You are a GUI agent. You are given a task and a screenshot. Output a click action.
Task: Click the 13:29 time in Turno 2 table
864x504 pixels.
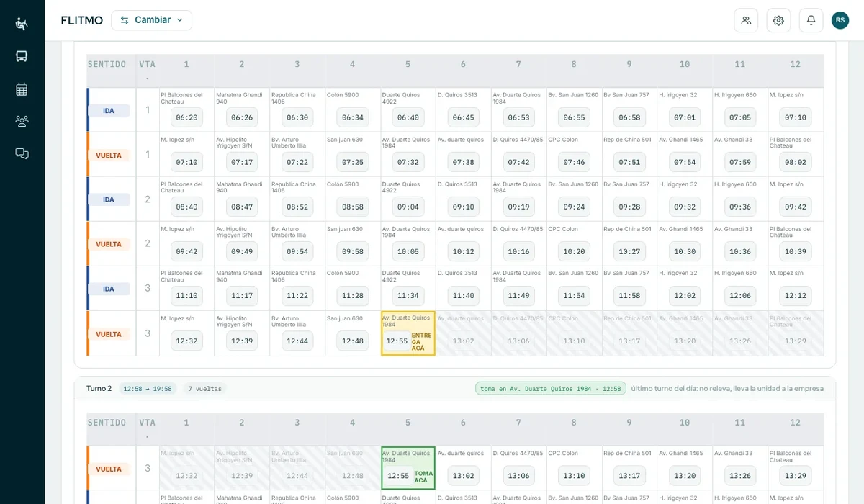(795, 475)
